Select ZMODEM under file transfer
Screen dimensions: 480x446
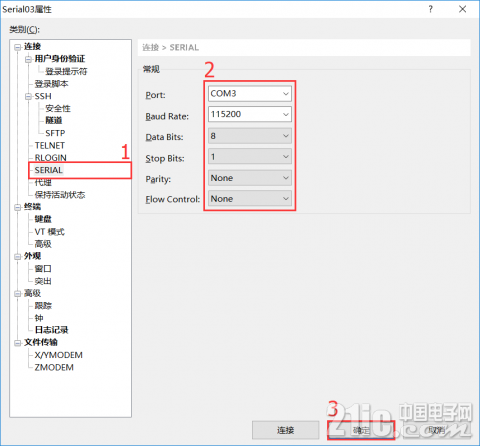pyautogui.click(x=54, y=367)
